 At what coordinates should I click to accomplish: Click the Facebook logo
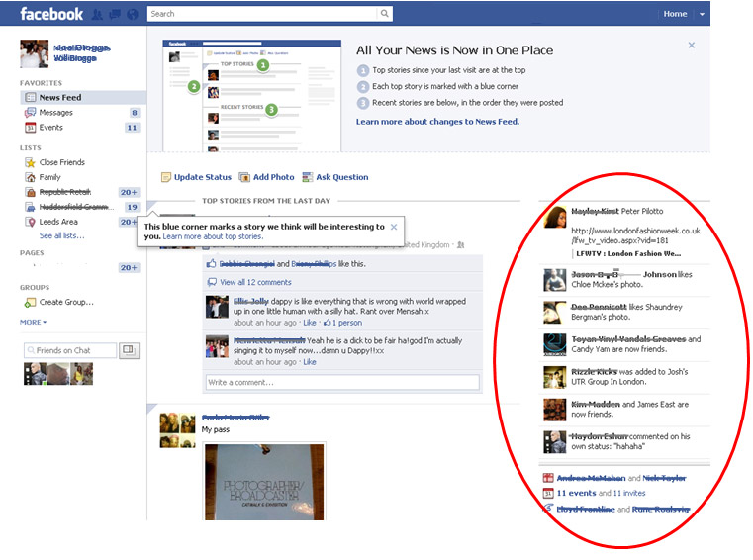(51, 14)
